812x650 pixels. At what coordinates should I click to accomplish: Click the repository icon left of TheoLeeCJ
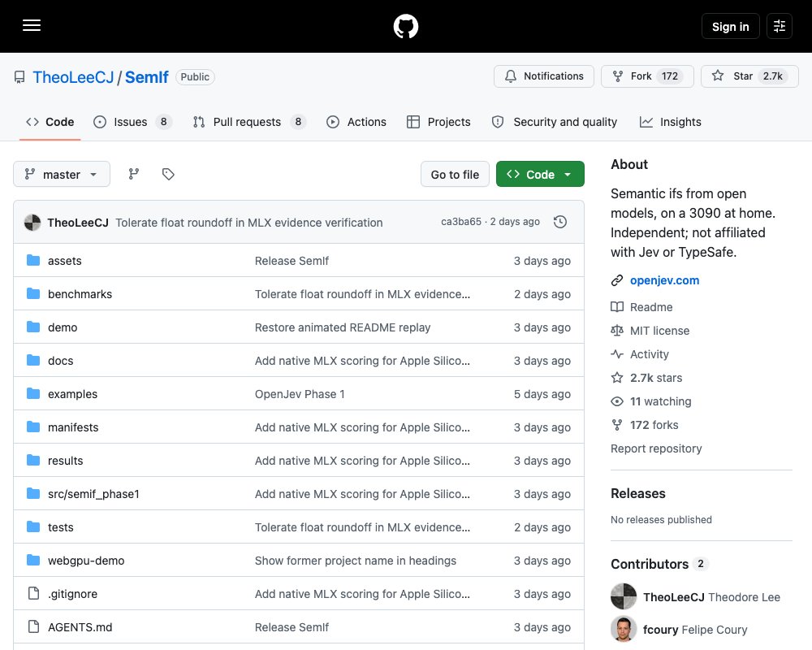coord(19,77)
